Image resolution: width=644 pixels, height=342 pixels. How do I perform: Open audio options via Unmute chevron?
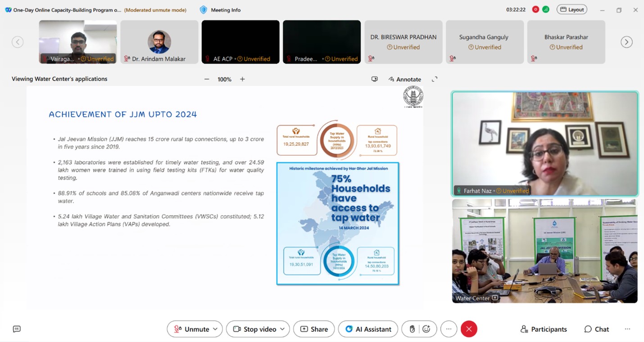(215, 329)
